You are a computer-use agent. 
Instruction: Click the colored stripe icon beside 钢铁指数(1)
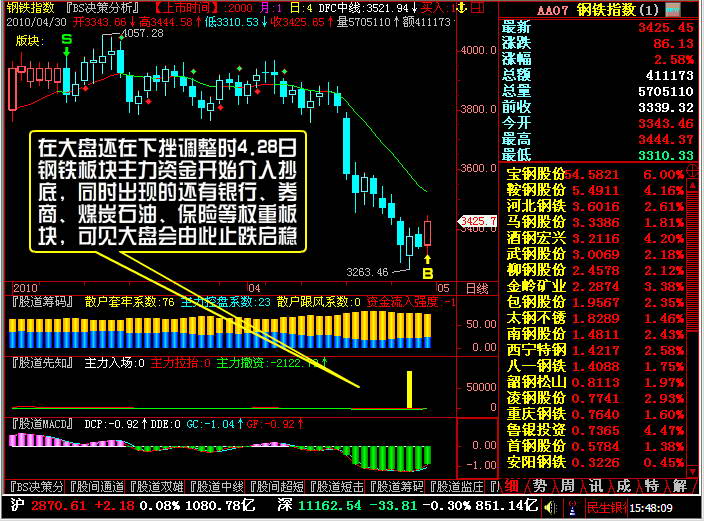[x=673, y=9]
